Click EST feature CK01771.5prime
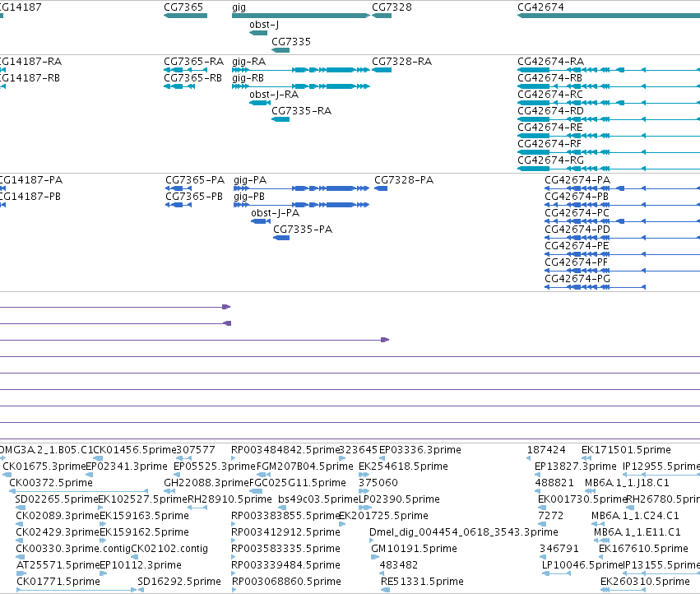Image resolution: width=700 pixels, height=594 pixels. (x=76, y=590)
